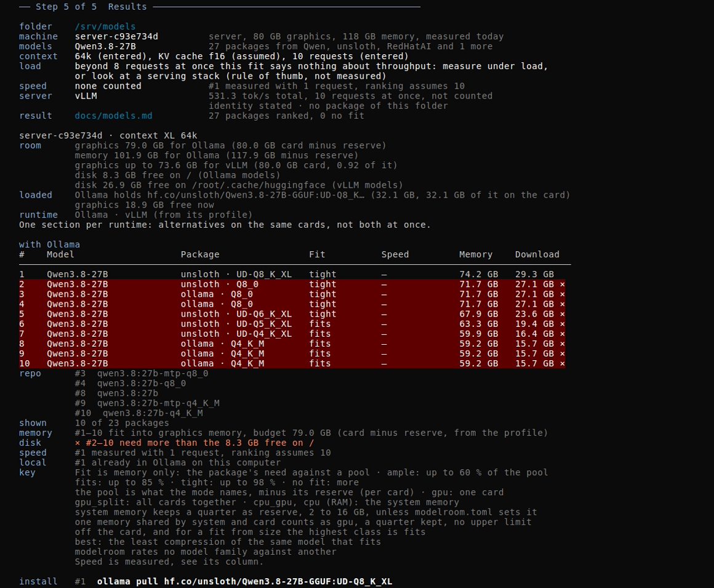Click the 23.6 GB download value

point(535,314)
